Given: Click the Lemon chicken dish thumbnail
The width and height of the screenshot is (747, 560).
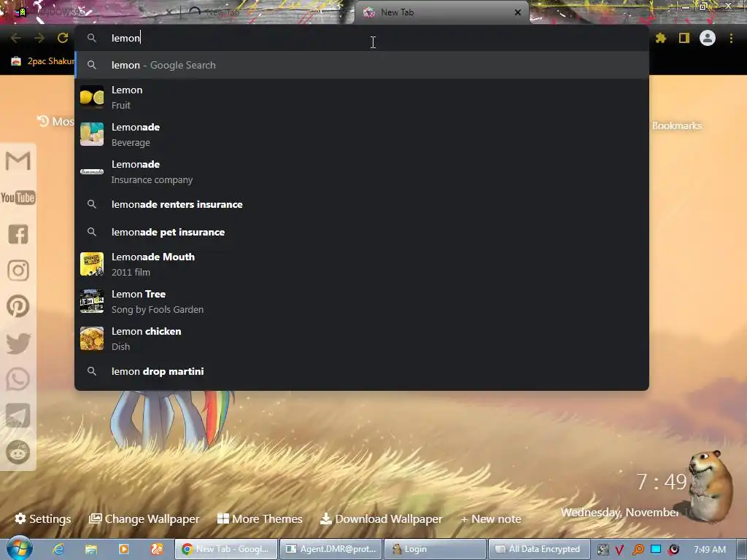Looking at the screenshot, I should [92, 338].
